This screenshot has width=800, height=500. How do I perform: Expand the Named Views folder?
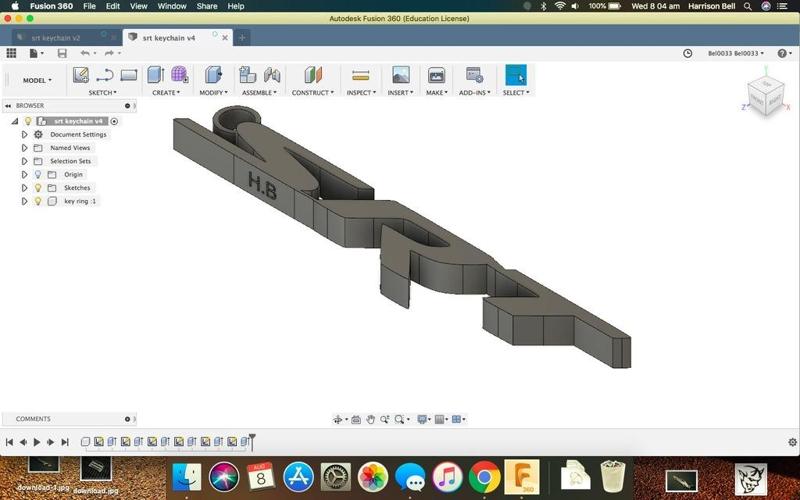tap(24, 148)
